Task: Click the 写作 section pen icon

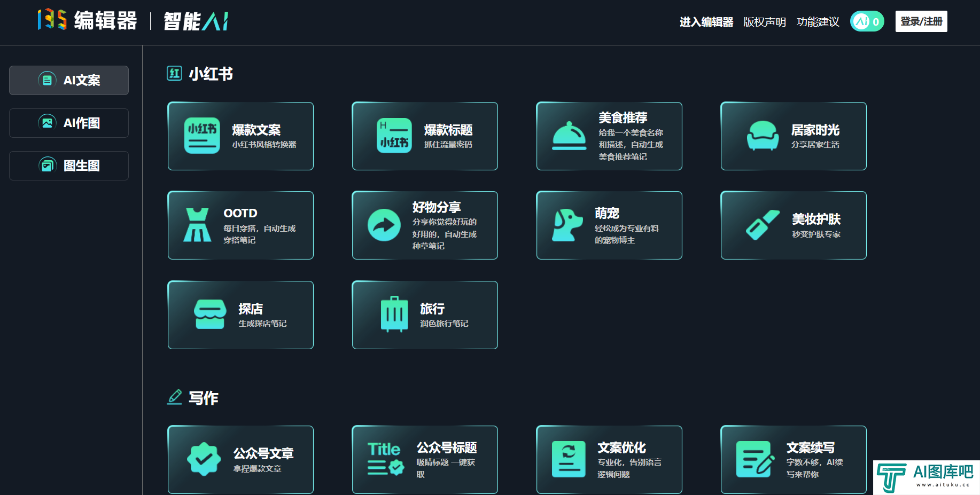Action: click(x=174, y=397)
